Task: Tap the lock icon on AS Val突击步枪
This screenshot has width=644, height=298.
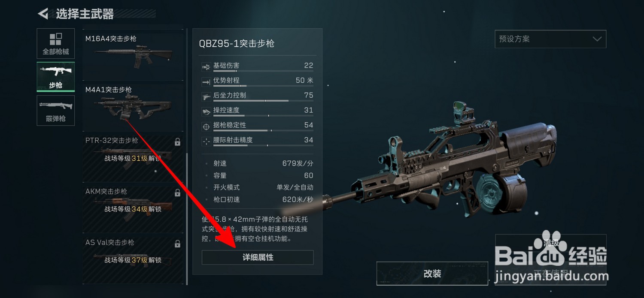Action: tap(177, 244)
